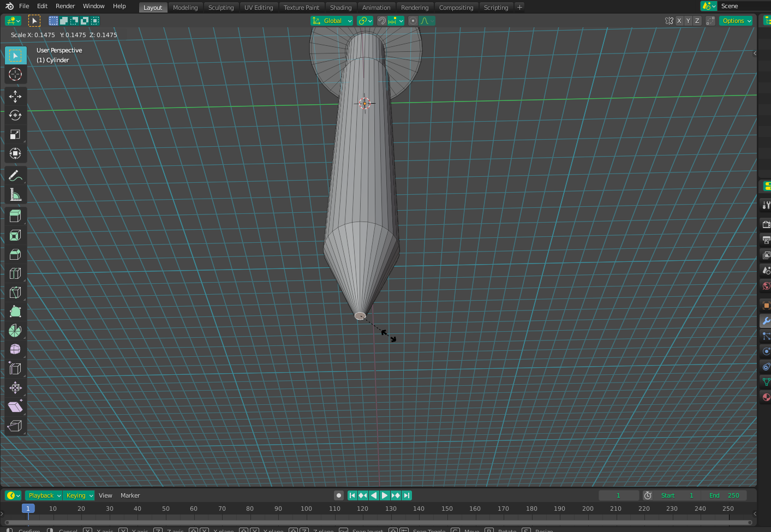Select the Rotate tool
Viewport: 771px width, 532px height.
(x=15, y=116)
